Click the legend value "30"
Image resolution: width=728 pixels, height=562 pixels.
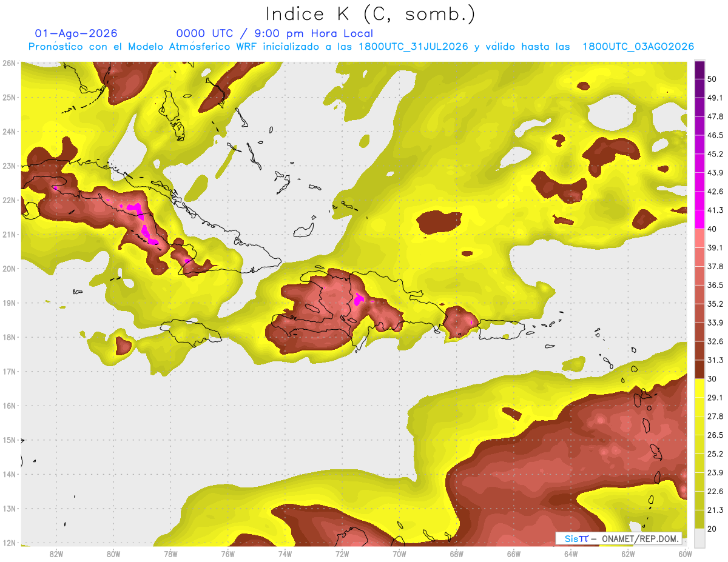(712, 379)
